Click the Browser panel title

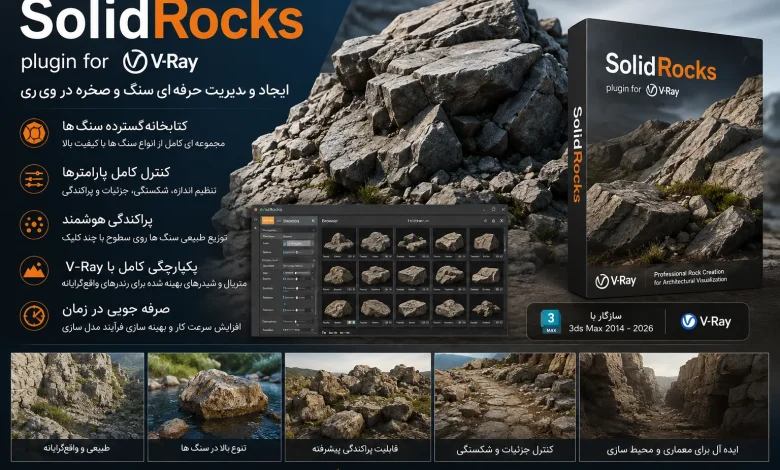point(330,221)
